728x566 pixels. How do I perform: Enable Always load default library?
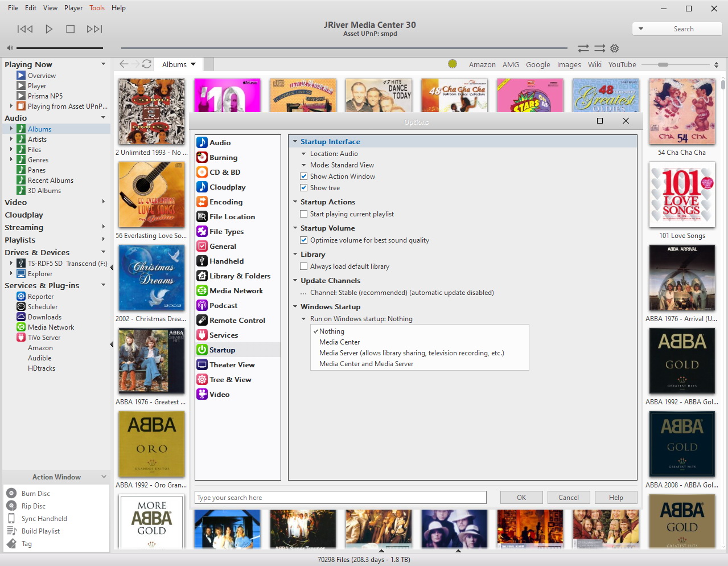[x=304, y=266]
